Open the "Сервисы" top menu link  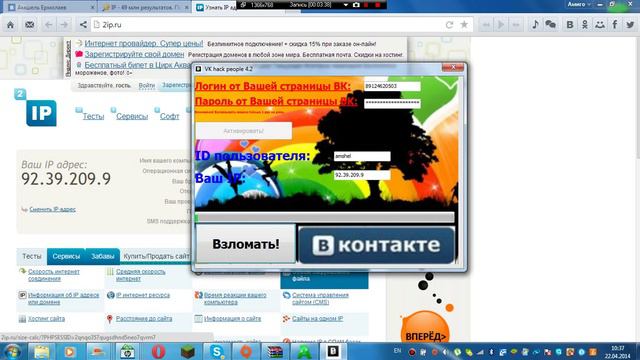[132, 116]
